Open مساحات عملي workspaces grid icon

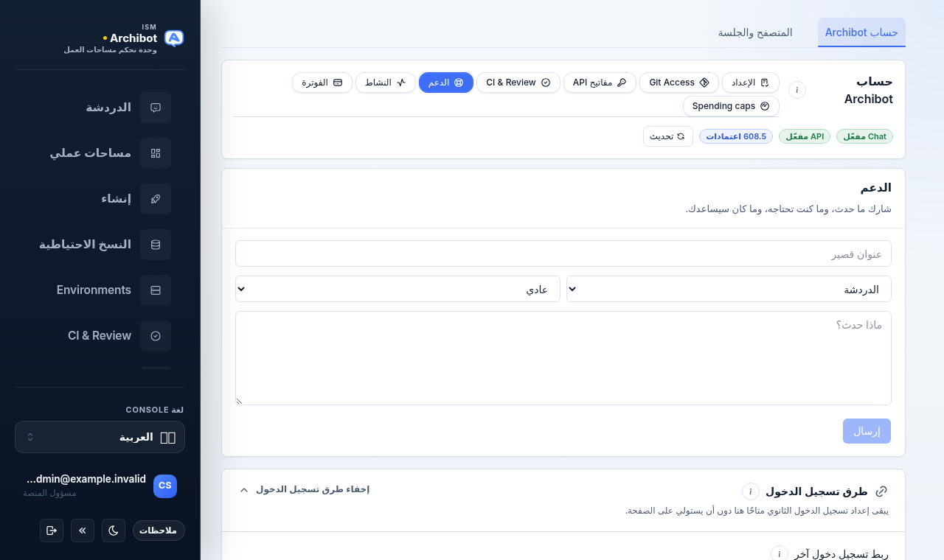click(156, 153)
